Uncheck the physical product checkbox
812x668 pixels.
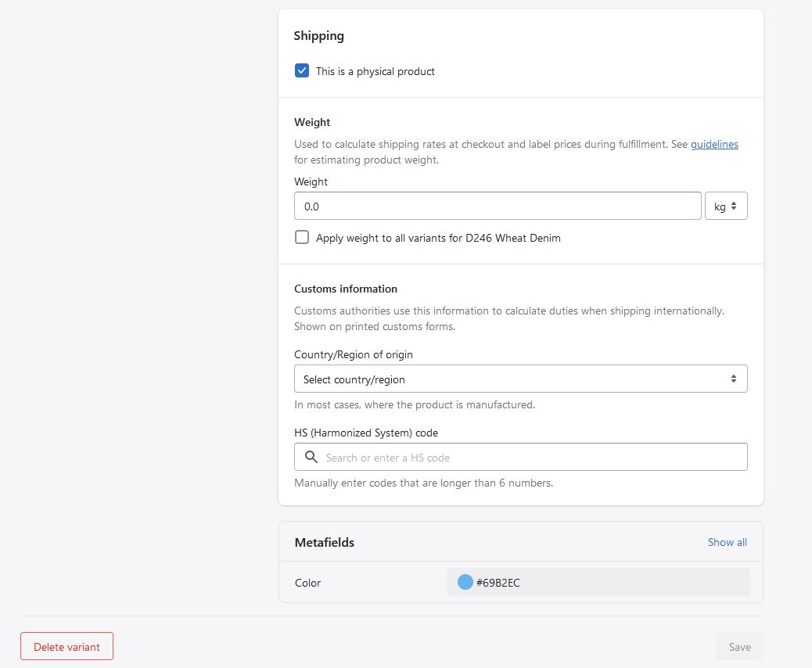[x=302, y=71]
